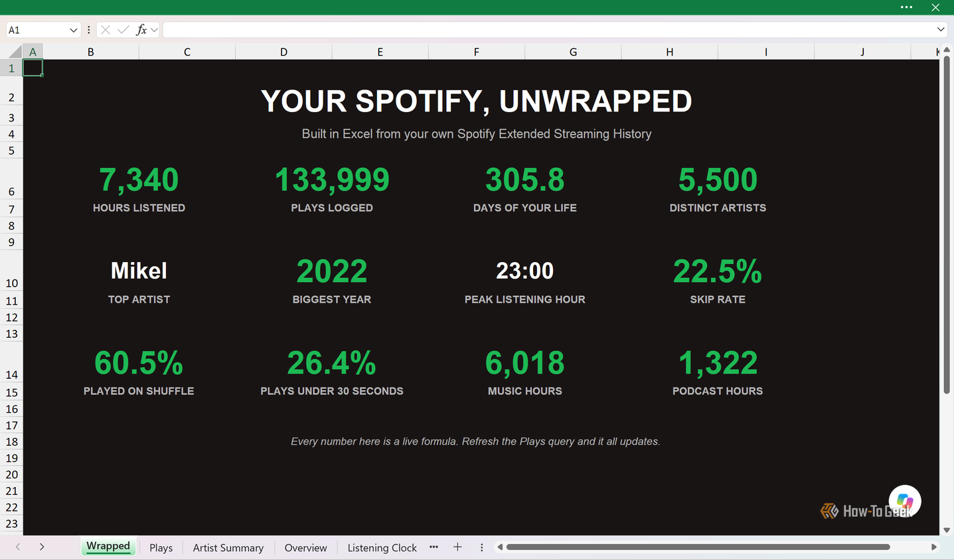Select column A header
This screenshot has width=954, height=560.
click(x=33, y=52)
